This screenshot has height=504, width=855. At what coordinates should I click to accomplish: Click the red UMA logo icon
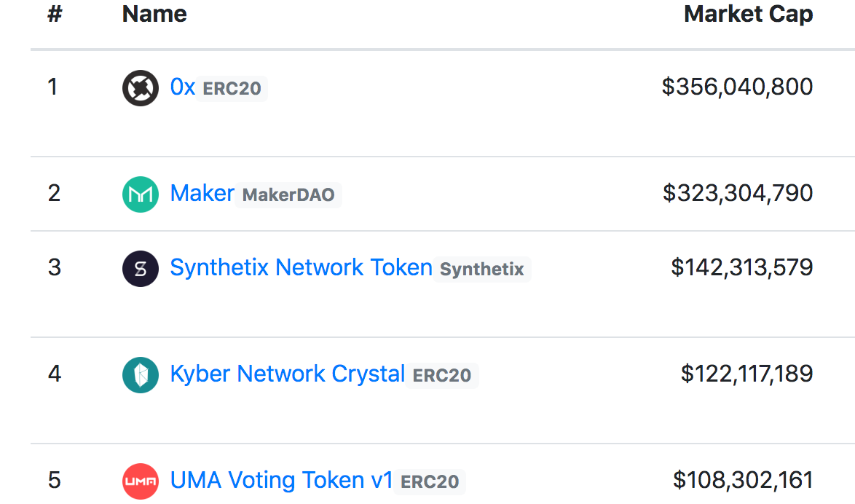(x=140, y=481)
